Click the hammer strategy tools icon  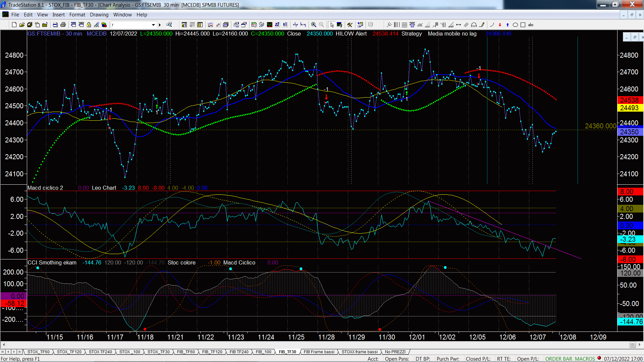click(350, 25)
